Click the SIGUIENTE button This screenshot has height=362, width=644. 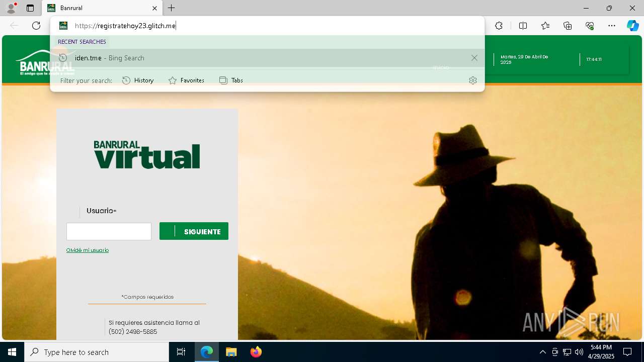194,231
